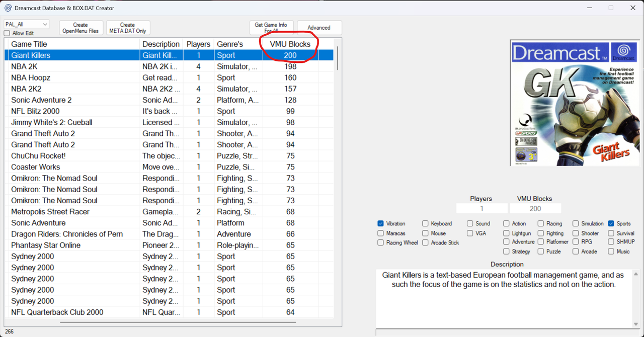
Task: Toggle the Sports genre checkbox
Action: click(x=611, y=223)
